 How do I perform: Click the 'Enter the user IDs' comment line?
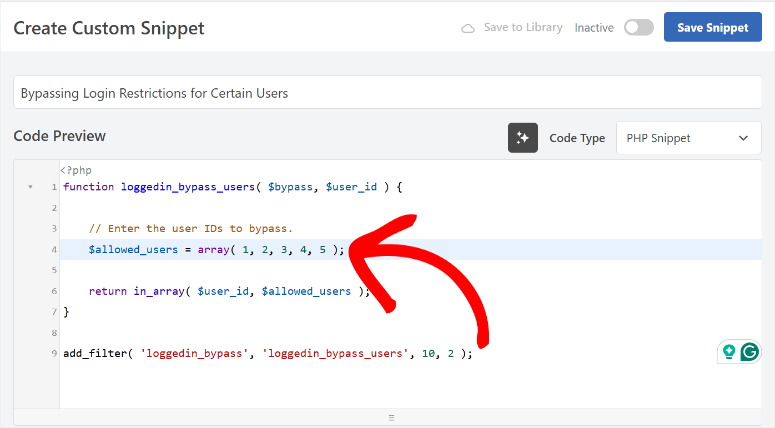tap(190, 228)
